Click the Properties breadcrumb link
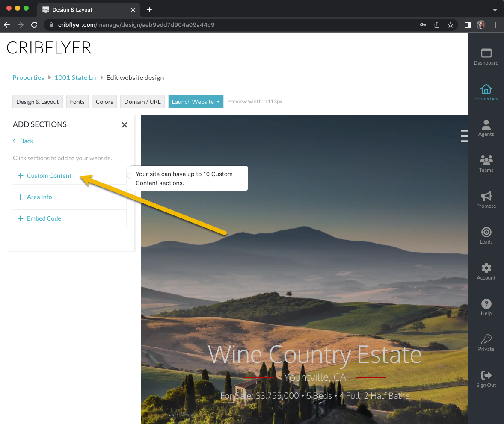The height and width of the screenshot is (424, 504). coord(28,77)
